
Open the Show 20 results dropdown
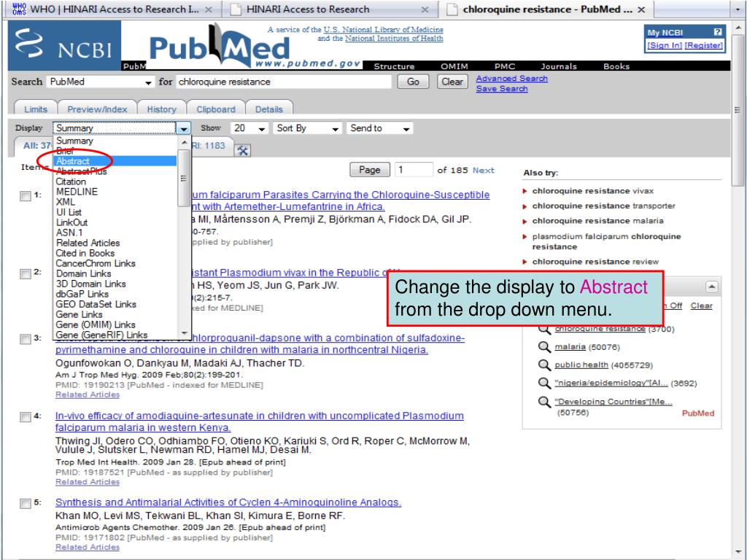click(x=249, y=128)
